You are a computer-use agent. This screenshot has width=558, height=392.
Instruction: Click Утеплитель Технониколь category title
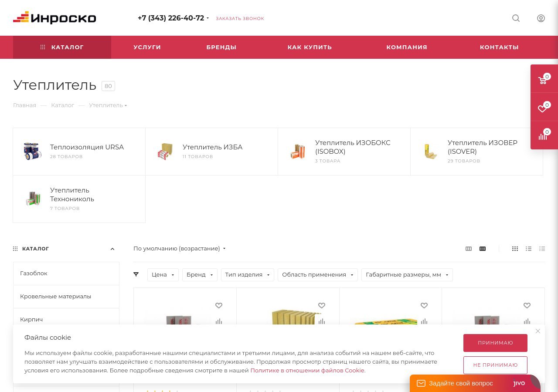tap(72, 195)
